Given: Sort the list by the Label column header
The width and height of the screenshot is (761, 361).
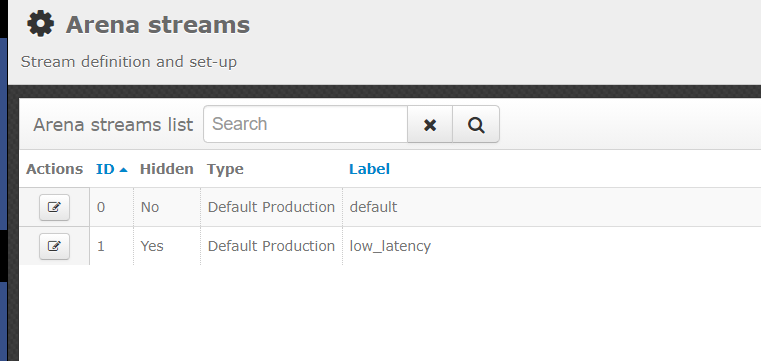Looking at the screenshot, I should click(369, 169).
